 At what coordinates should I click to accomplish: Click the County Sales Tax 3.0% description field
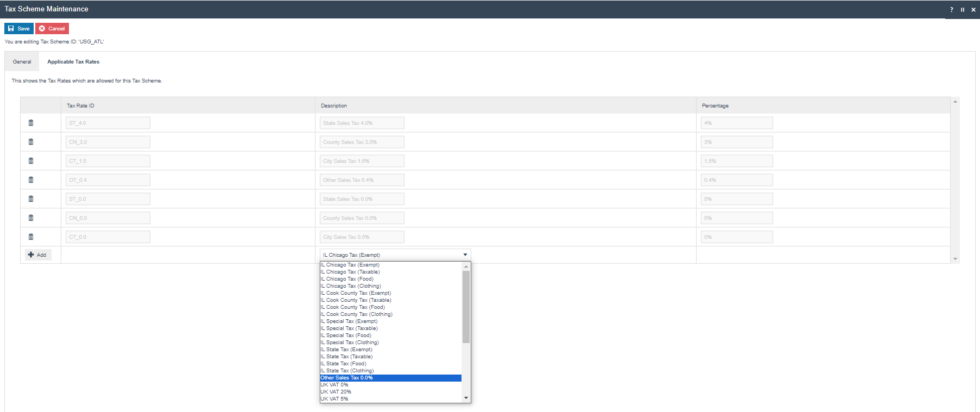pos(362,142)
